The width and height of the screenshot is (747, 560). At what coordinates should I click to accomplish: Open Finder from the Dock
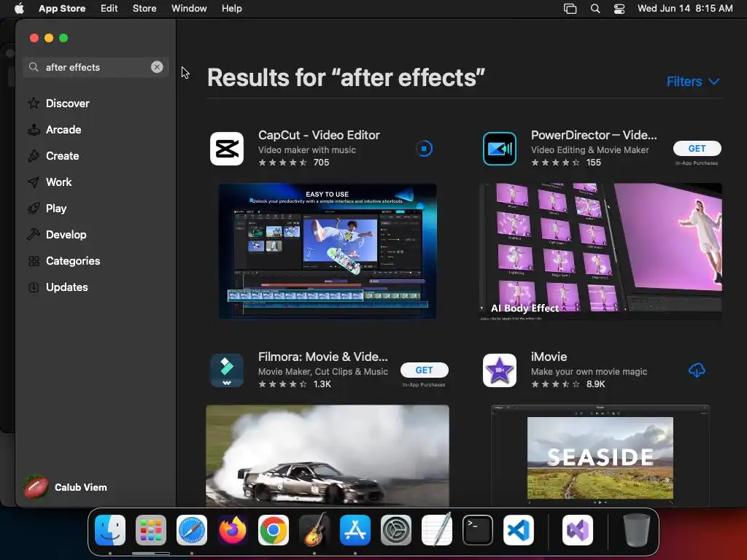pos(110,530)
